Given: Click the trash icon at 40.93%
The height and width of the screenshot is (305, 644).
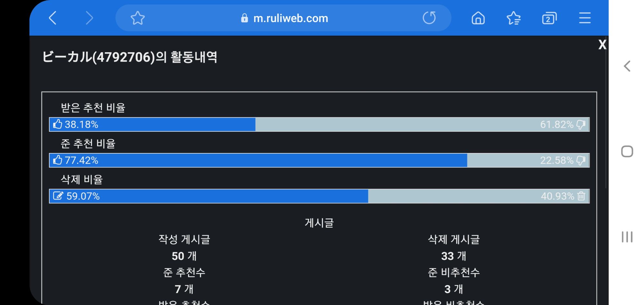Looking at the screenshot, I should point(581,196).
